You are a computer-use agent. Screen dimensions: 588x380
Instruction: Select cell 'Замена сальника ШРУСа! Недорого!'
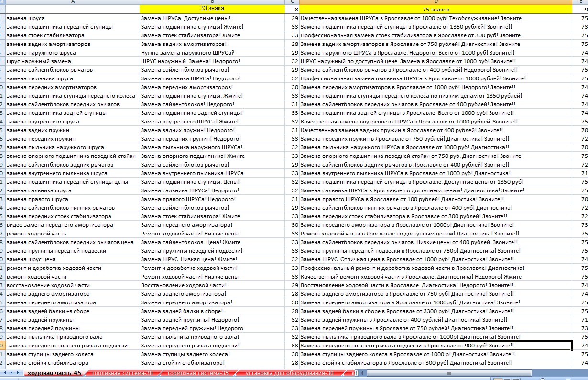211,190
